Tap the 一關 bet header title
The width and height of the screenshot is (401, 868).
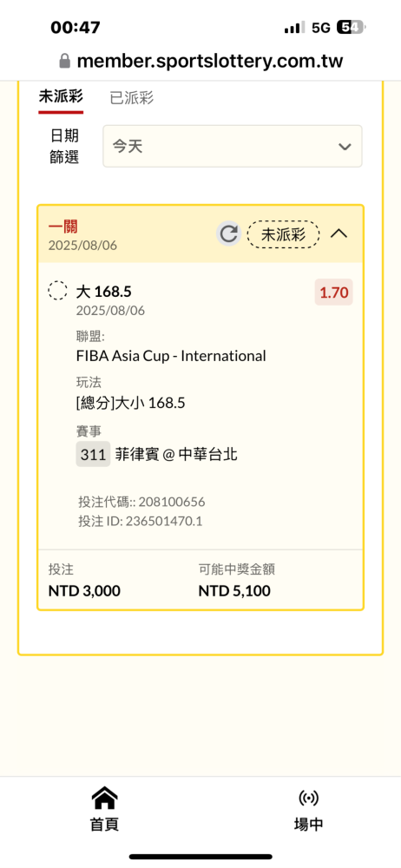63,227
